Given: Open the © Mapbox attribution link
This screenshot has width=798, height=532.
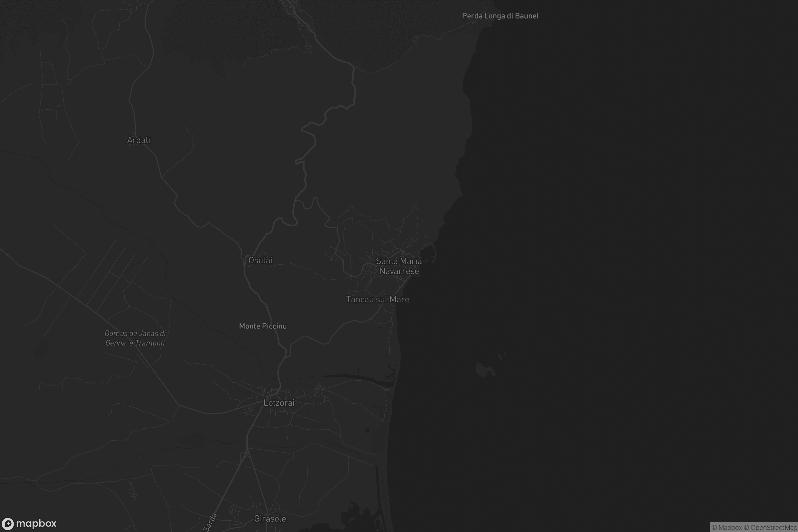Looking at the screenshot, I should [727, 527].
